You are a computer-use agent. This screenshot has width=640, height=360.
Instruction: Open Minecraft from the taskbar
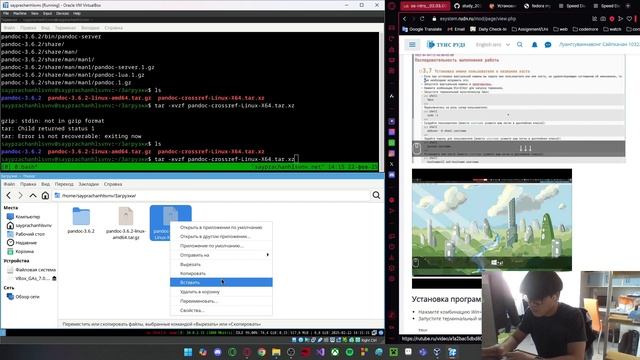pyautogui.click(x=393, y=352)
